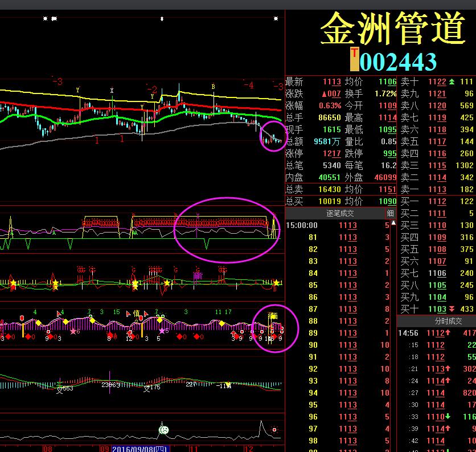476x452 pixels.
Task: Click the up arrow beside 14:56 price 1112
Action: click(448, 333)
